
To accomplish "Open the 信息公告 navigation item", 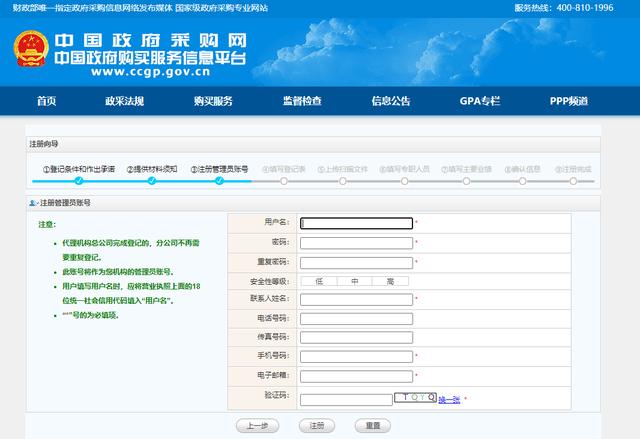I will tap(391, 101).
